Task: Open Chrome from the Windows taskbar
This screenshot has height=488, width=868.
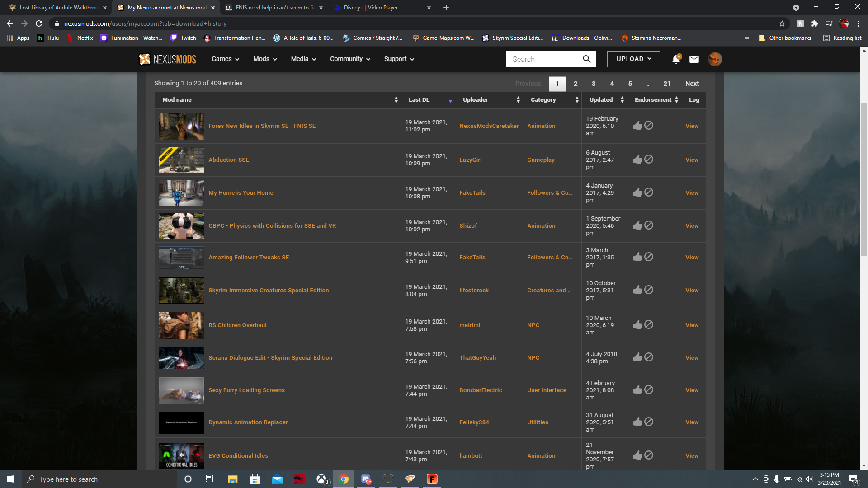Action: click(x=344, y=479)
